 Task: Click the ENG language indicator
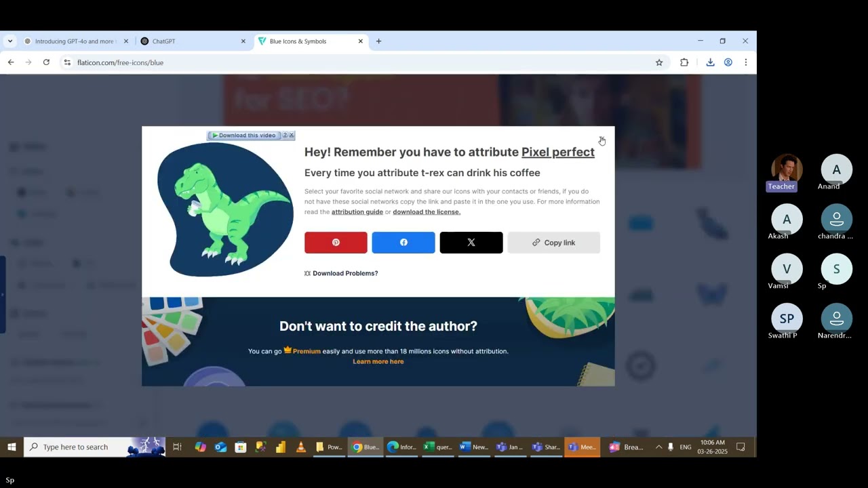coord(686,447)
